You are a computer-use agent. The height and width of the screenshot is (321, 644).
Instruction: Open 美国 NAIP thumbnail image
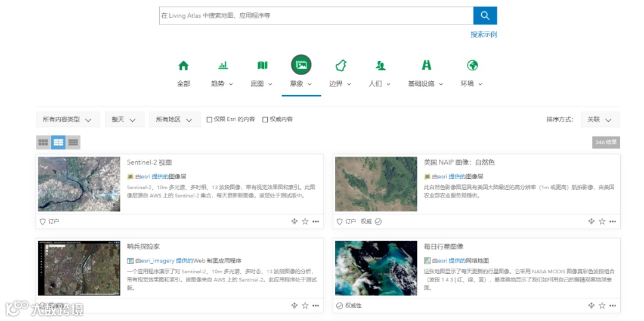376,184
